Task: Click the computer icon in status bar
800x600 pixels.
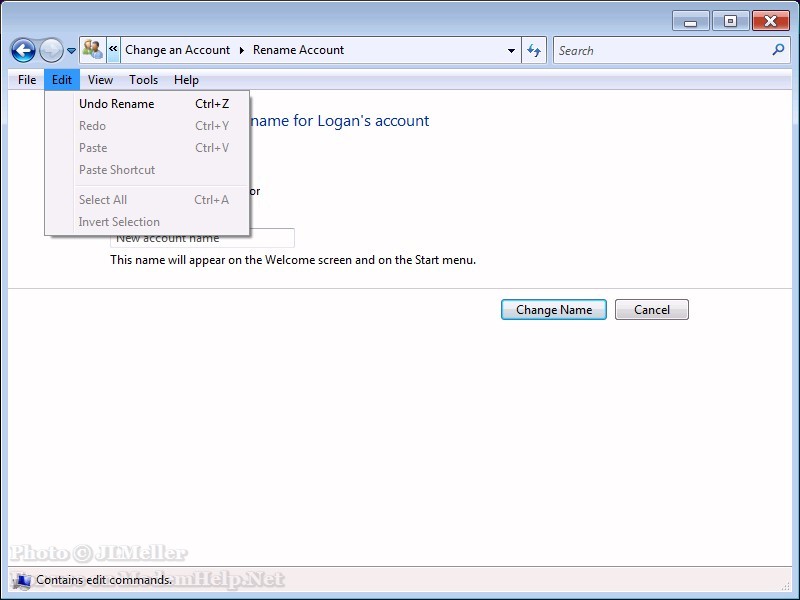Action: point(21,581)
